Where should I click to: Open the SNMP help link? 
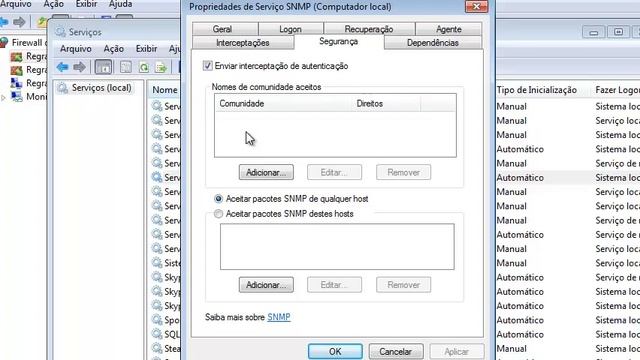click(x=279, y=317)
